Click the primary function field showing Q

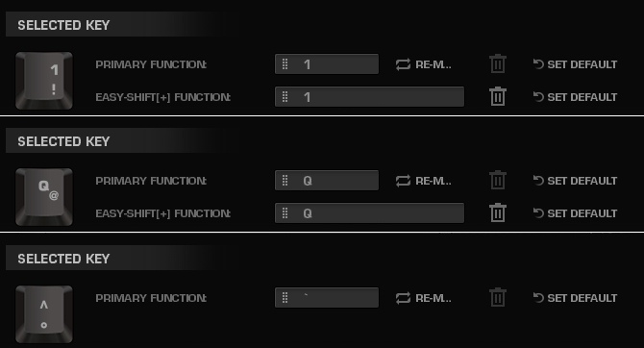(327, 181)
